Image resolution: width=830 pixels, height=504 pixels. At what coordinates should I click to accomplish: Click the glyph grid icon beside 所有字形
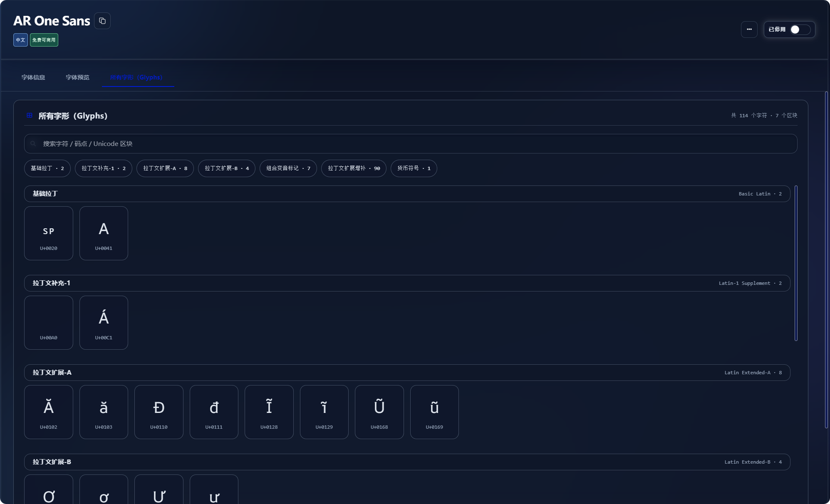(x=30, y=116)
